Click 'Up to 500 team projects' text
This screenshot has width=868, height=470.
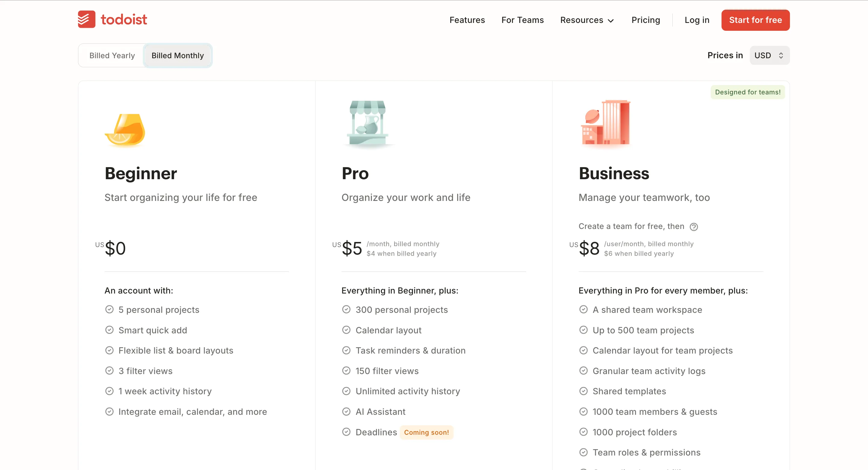643,330
